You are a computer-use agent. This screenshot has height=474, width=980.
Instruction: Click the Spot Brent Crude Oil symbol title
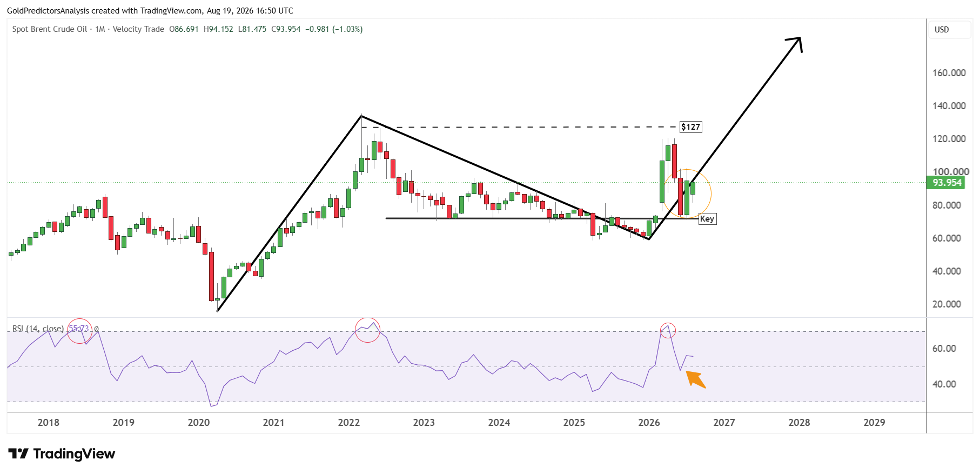(x=50, y=29)
